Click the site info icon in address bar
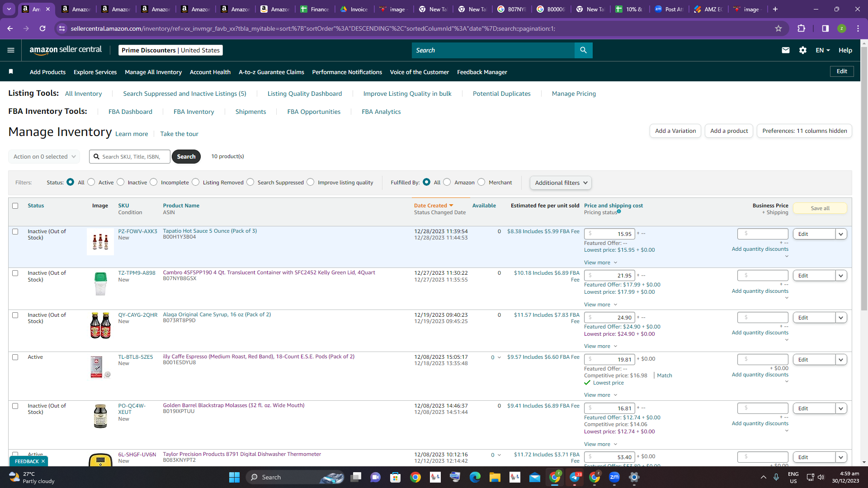Image resolution: width=868 pixels, height=488 pixels. (x=62, y=28)
